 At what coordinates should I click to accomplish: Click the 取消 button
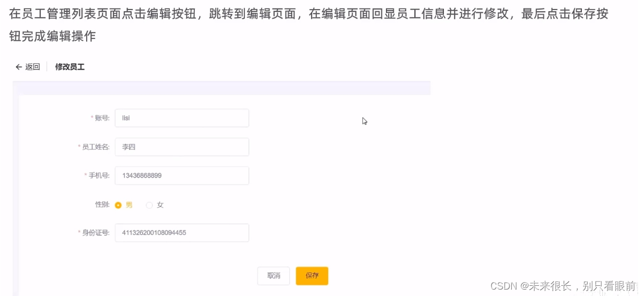click(274, 276)
